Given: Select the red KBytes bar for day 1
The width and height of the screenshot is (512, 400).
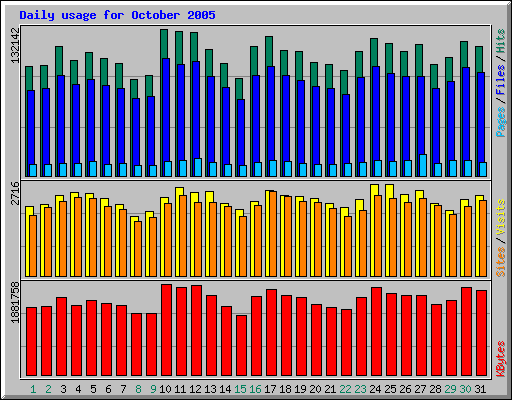Looking at the screenshot, I should (x=31, y=341).
